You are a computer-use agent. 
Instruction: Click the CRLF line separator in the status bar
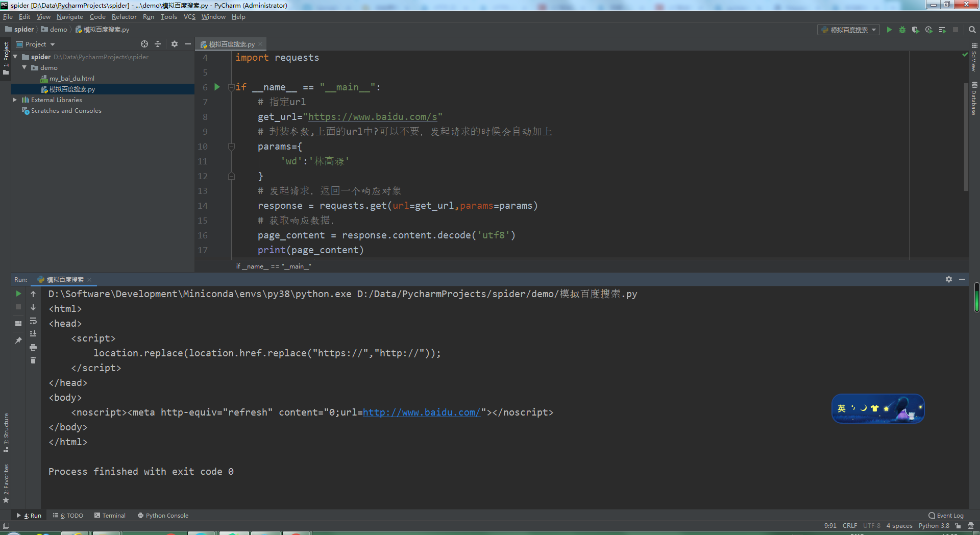(850, 526)
